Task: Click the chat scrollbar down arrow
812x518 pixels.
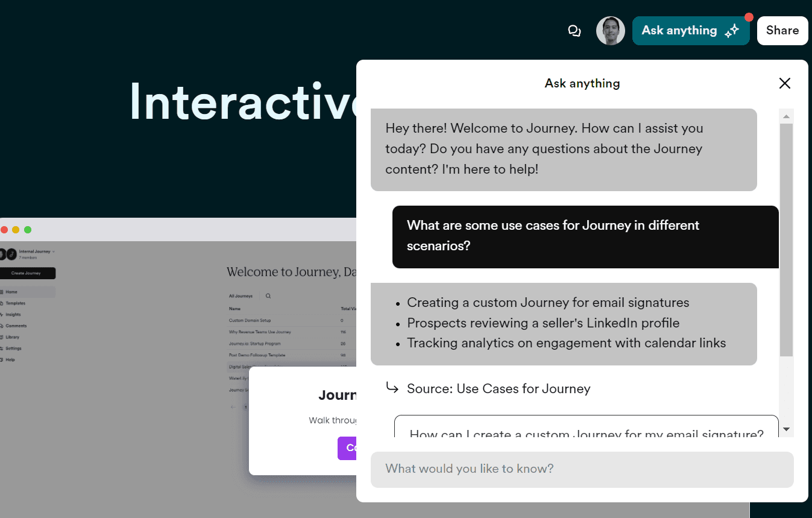Action: coord(786,429)
